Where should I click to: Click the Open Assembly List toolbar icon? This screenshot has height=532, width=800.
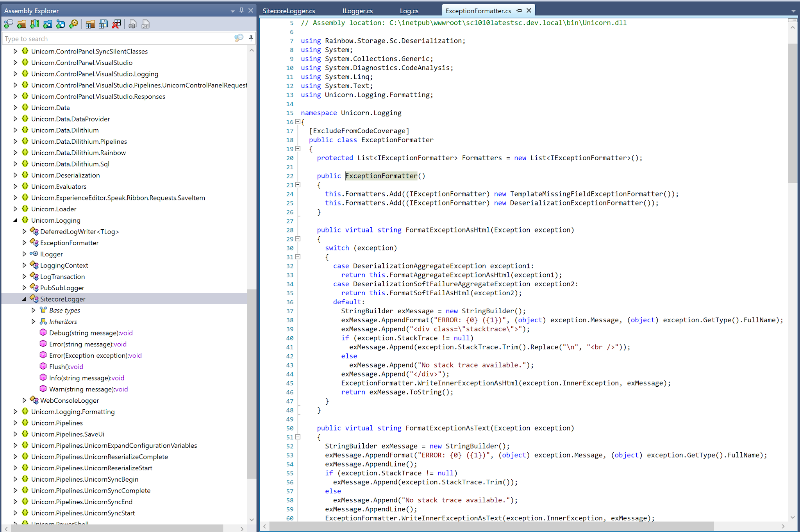(x=90, y=24)
